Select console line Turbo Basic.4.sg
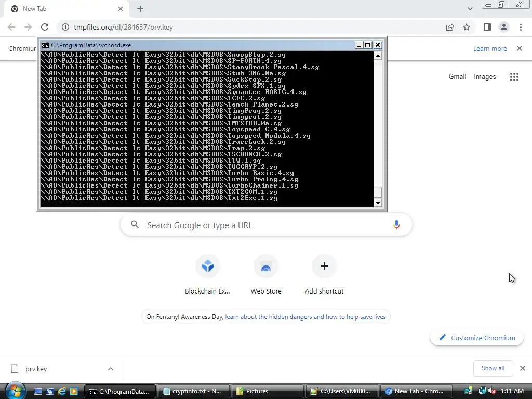 pos(167,173)
